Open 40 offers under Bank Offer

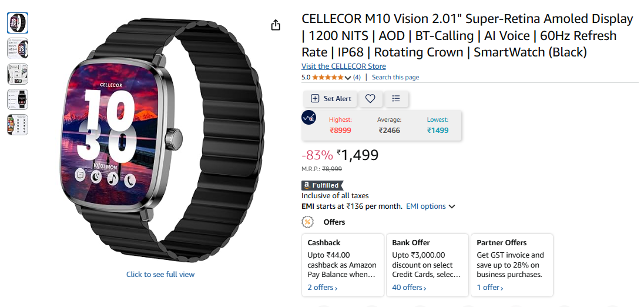click(x=409, y=287)
